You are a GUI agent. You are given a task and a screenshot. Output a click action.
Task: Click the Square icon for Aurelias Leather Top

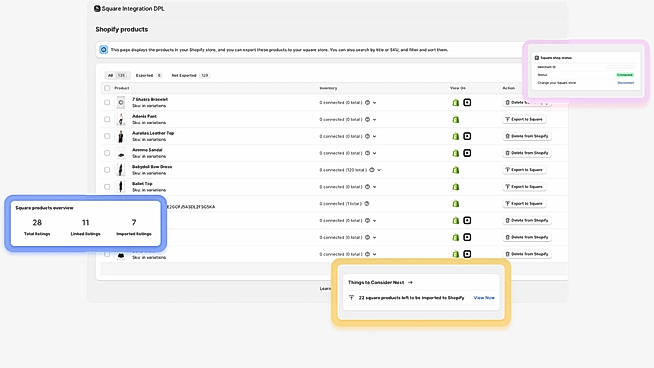point(467,136)
